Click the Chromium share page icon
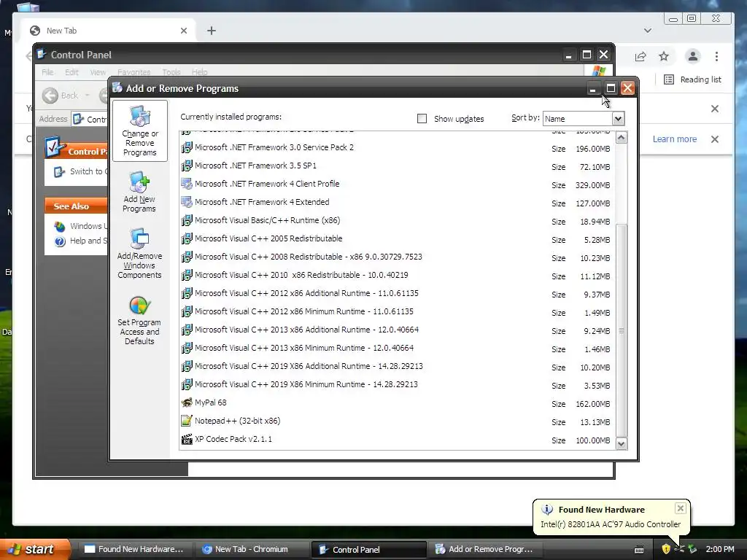747x560 pixels. click(640, 56)
